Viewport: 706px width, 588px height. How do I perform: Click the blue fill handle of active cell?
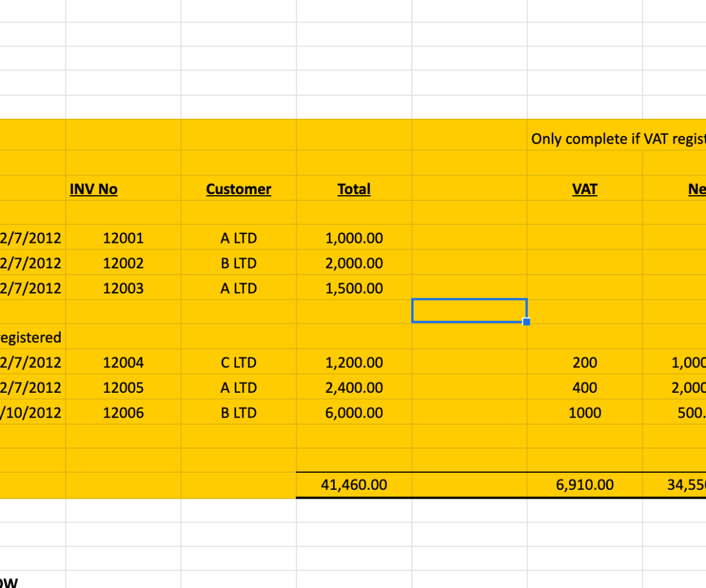tap(527, 322)
